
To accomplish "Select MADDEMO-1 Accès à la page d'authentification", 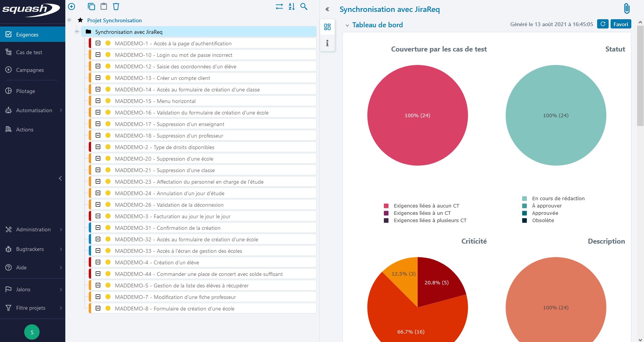I will coord(203,43).
